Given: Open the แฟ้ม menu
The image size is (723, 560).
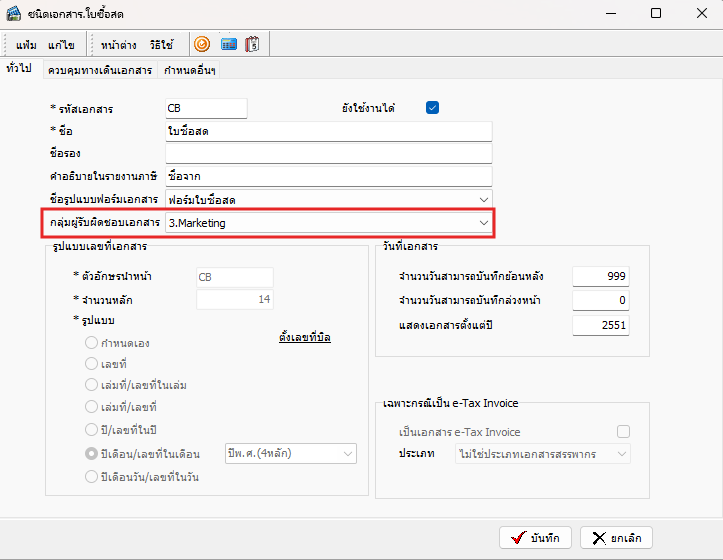Looking at the screenshot, I should click(x=26, y=45).
